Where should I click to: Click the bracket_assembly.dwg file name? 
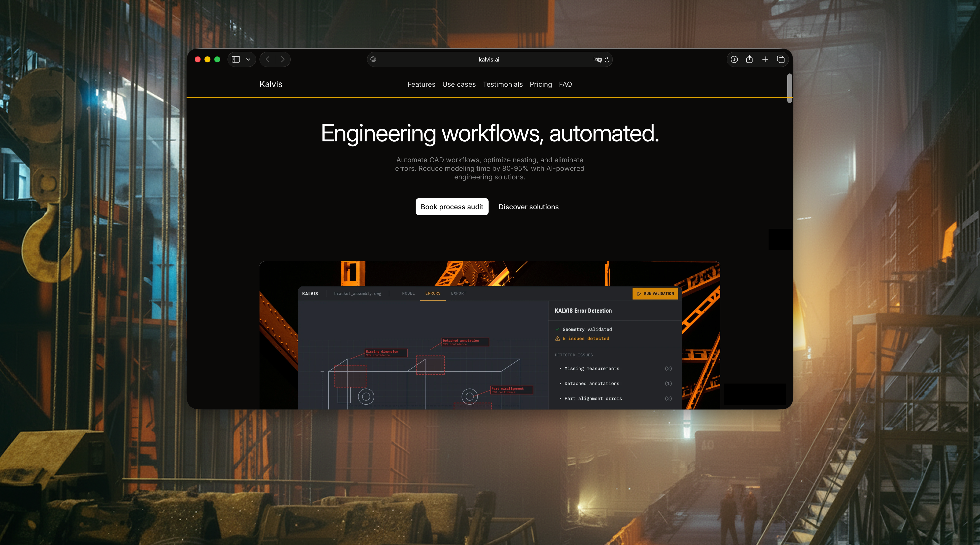click(x=358, y=293)
